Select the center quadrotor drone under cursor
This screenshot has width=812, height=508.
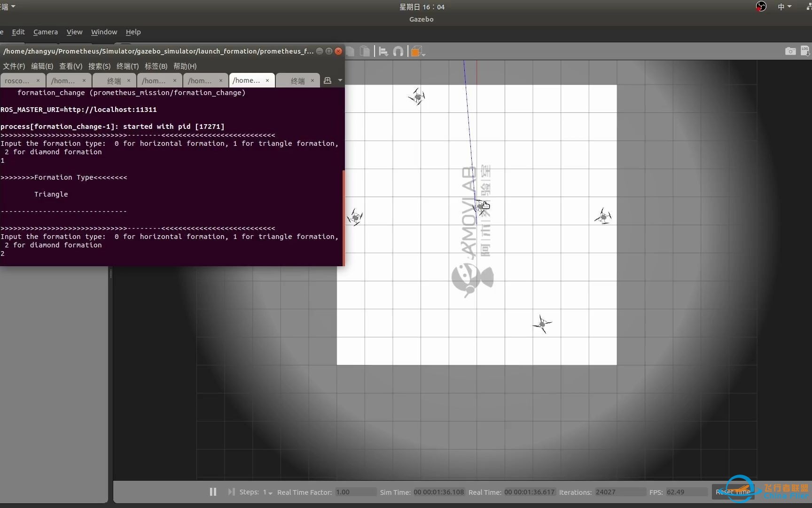point(480,207)
